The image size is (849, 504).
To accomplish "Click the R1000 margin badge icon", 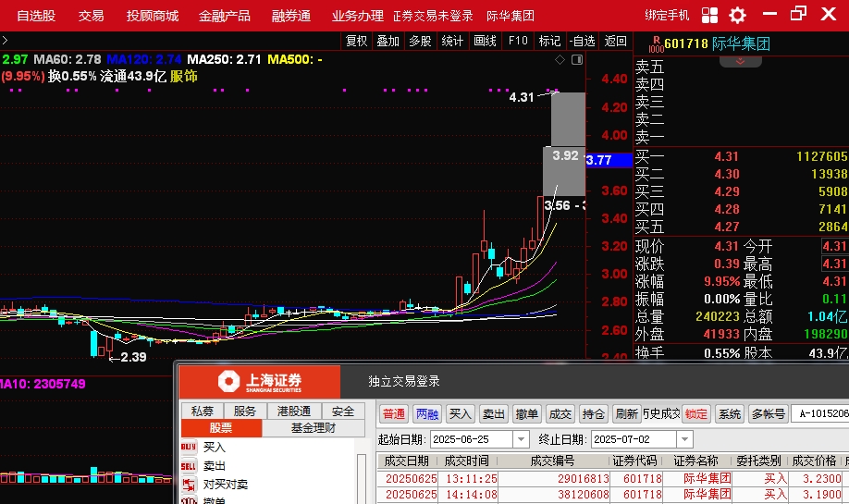I will pos(656,43).
